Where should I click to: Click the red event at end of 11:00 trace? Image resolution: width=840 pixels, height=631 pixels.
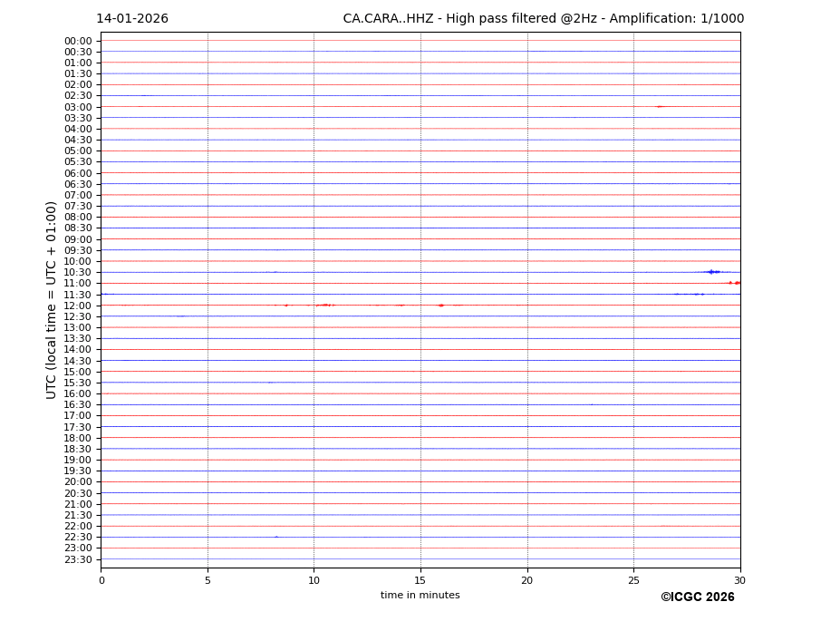tap(735, 283)
